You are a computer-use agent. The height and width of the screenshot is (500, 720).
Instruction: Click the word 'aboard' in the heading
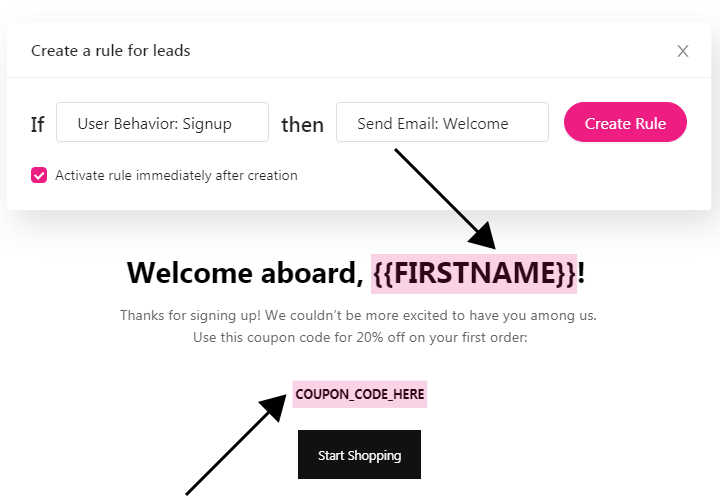307,273
